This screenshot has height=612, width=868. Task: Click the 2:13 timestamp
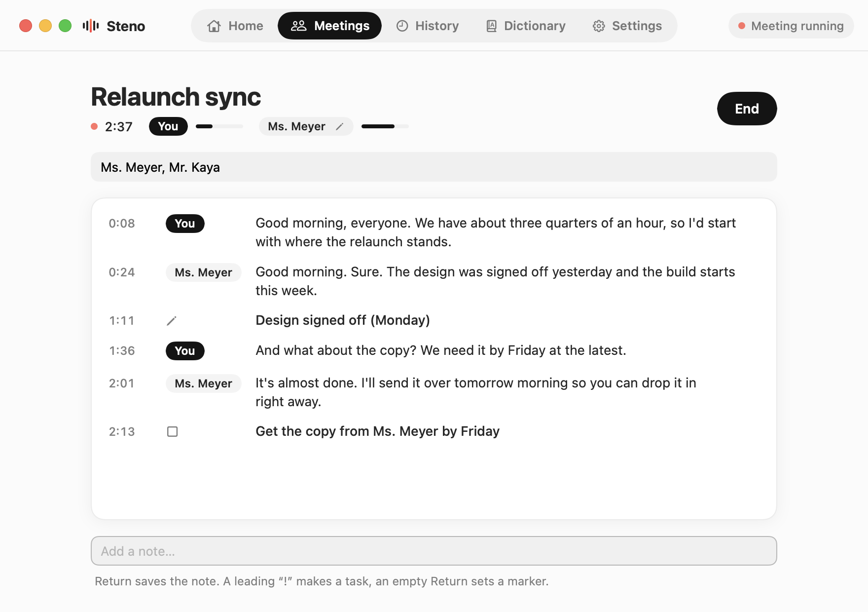122,432
